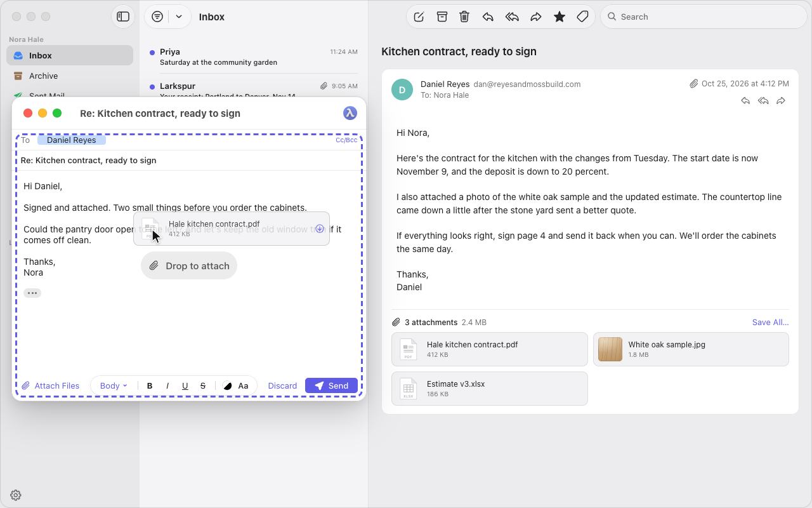Delete the message with the trash icon

tap(464, 17)
